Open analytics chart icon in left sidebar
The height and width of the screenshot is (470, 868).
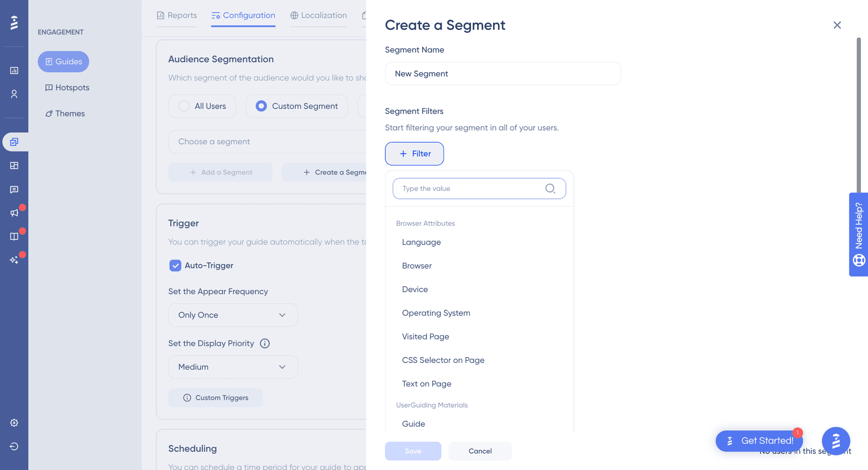(14, 70)
